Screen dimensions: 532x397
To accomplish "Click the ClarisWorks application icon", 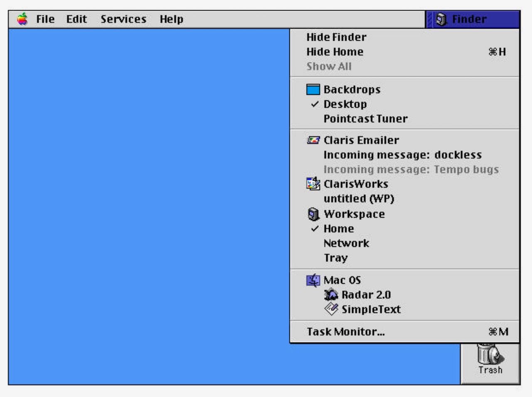I will point(313,184).
